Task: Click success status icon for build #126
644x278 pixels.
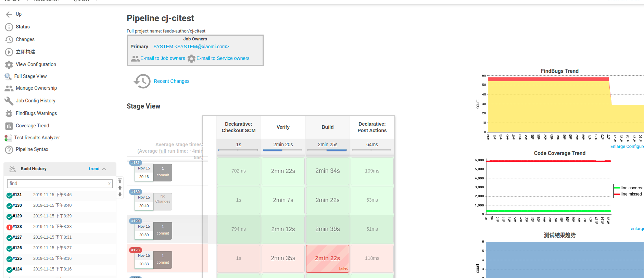Action: point(10,249)
